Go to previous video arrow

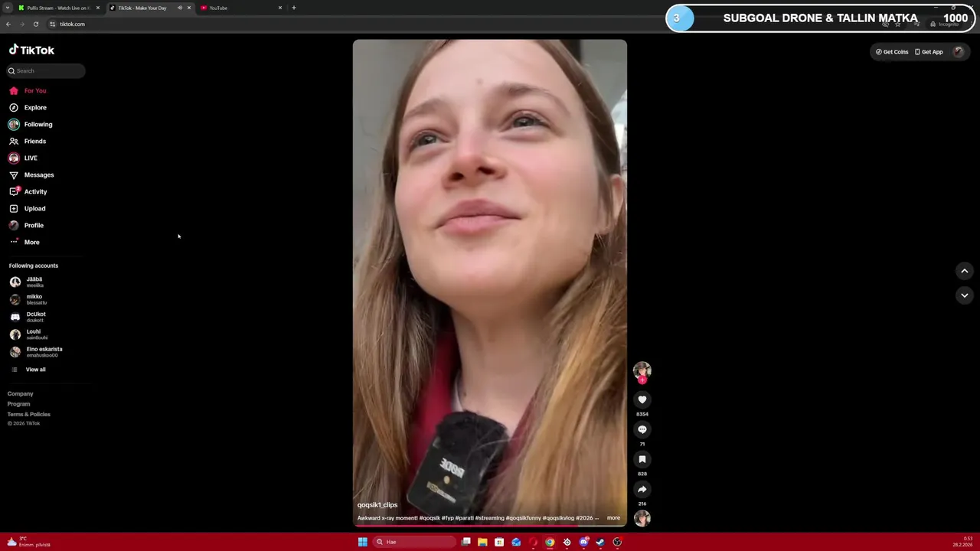(x=965, y=271)
